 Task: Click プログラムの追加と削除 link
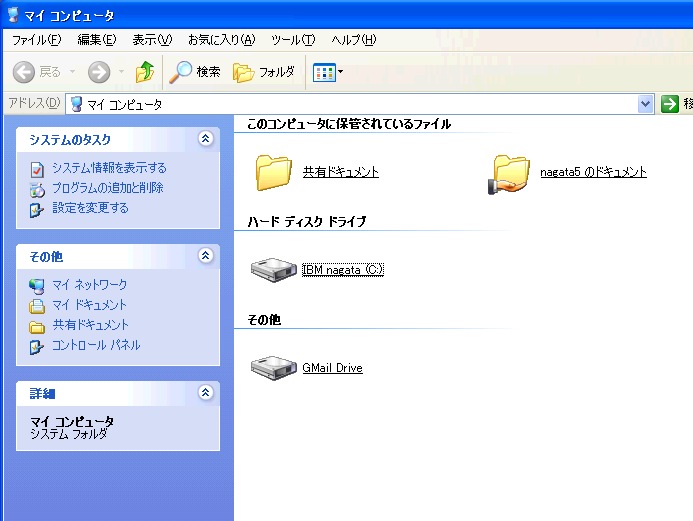pos(108,188)
